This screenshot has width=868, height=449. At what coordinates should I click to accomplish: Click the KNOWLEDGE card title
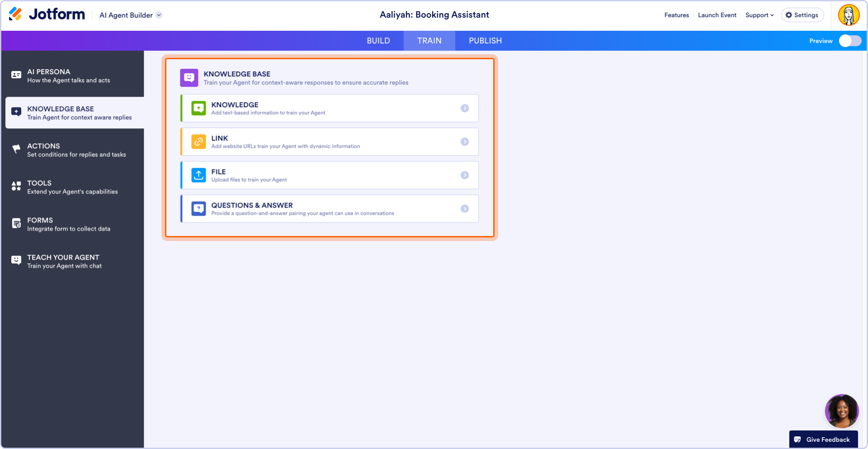pyautogui.click(x=235, y=104)
